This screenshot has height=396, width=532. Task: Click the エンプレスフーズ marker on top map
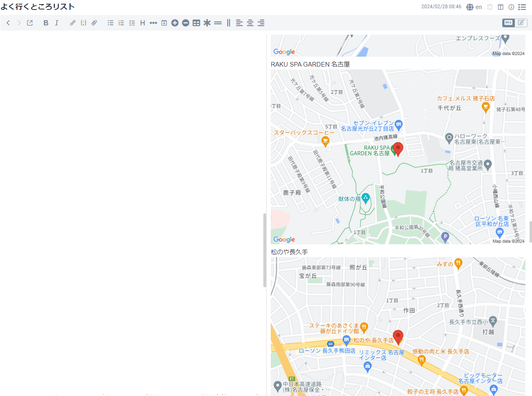(506, 38)
